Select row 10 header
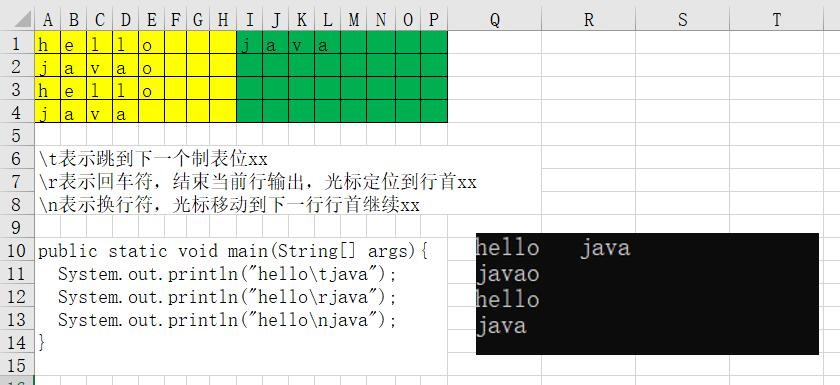This screenshot has height=385, width=840. pos(17,250)
